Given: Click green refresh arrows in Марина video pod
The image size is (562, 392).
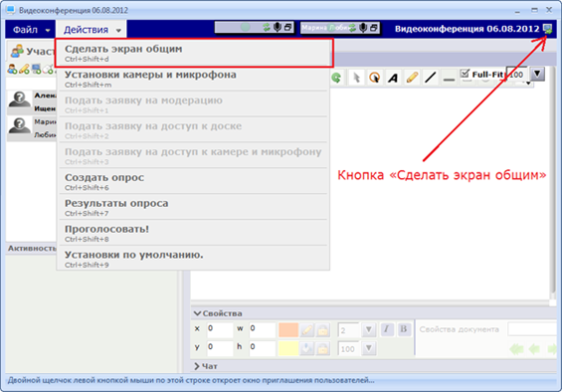Looking at the screenshot, I should [353, 28].
